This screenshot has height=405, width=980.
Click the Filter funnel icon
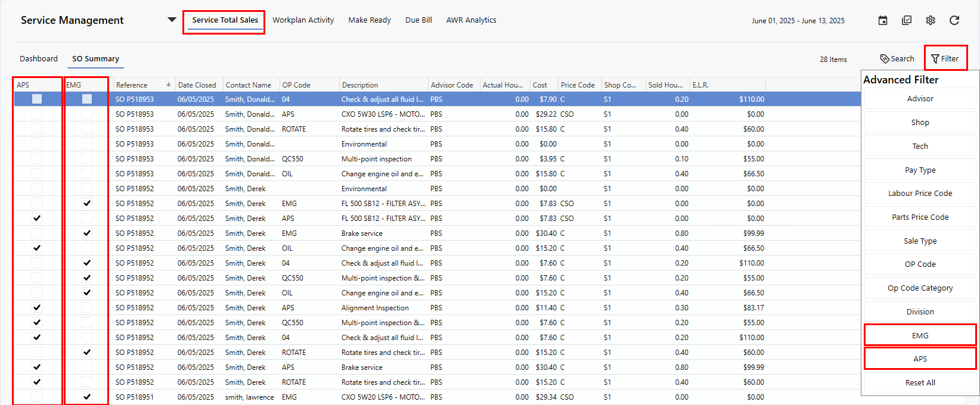coord(935,59)
